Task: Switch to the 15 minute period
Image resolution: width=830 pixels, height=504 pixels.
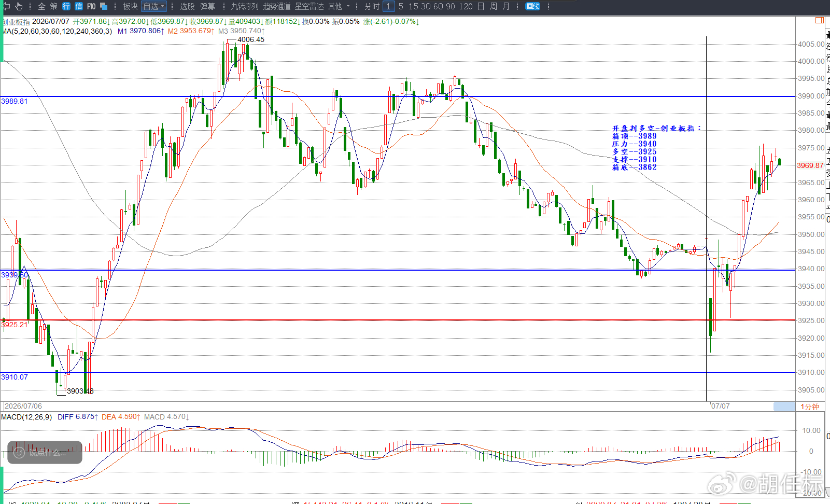Action: click(413, 6)
